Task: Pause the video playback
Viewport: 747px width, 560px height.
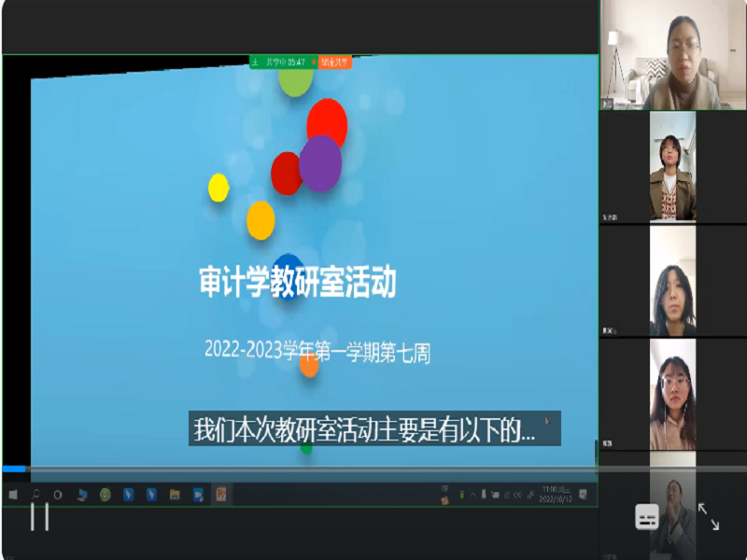Action: (39, 516)
